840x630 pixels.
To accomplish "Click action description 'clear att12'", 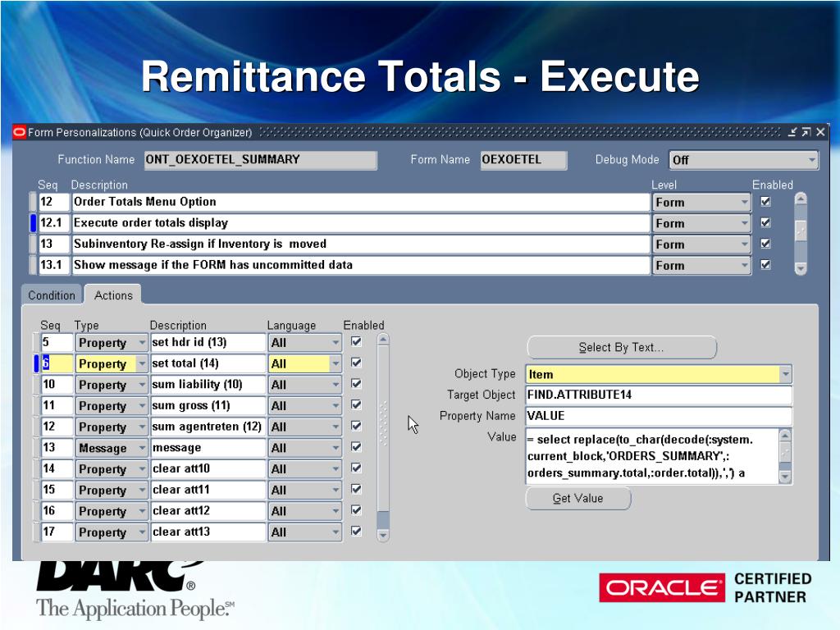I will click(208, 511).
